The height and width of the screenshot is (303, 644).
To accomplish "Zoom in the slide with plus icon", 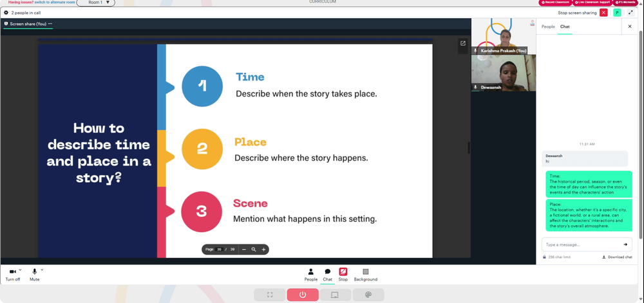I will click(x=263, y=250).
